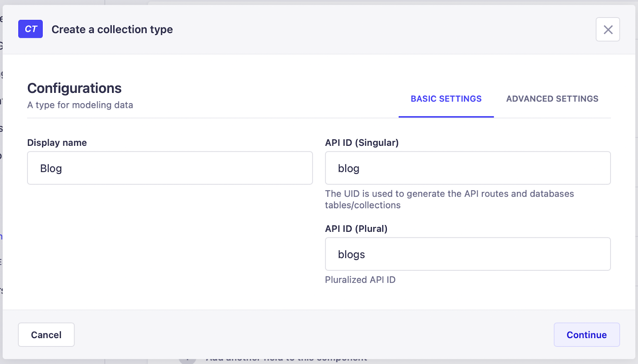Click the 'A type for modeling data' subtitle
Viewport: 638px width, 364px height.
point(80,105)
